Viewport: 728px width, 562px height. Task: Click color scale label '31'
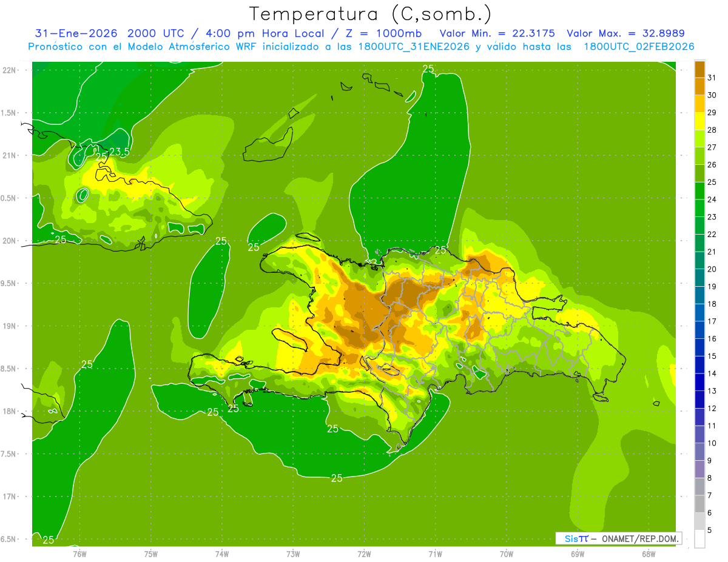point(712,77)
